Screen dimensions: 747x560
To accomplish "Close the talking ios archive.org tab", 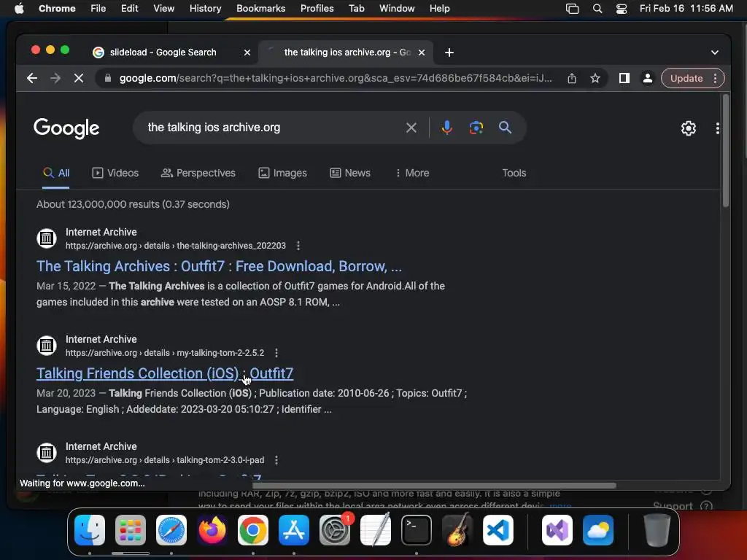I will [422, 52].
